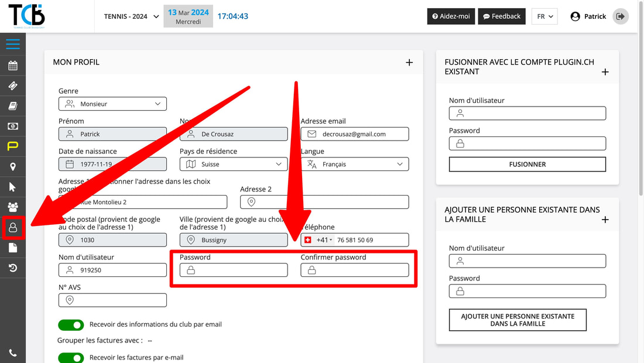Viewport: 644px width, 363px height.
Task: Click the logout icon next to Patrick
Action: pyautogui.click(x=620, y=16)
